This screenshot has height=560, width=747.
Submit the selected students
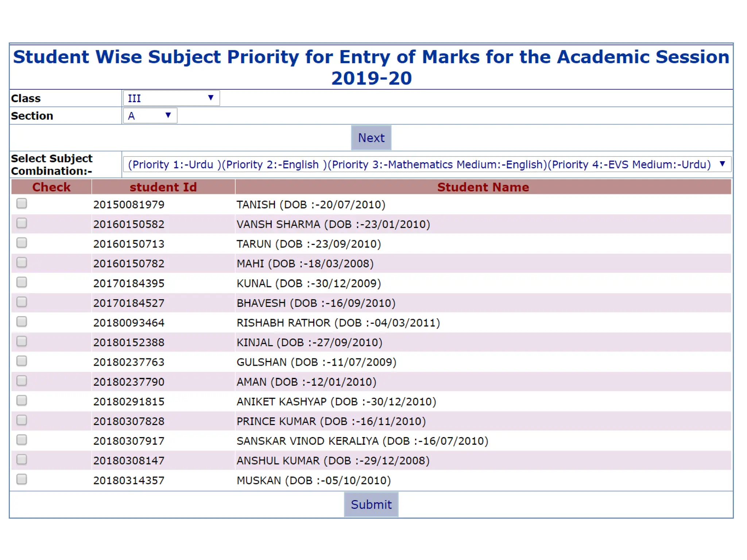point(371,505)
